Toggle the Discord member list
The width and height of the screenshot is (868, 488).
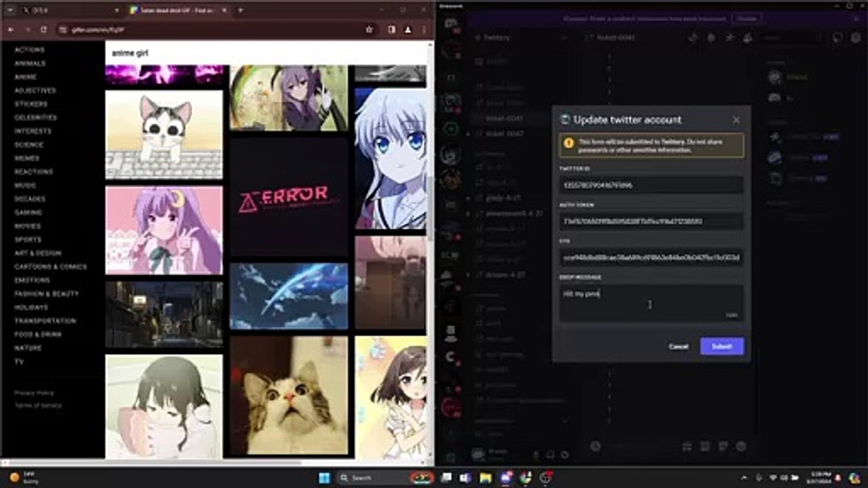click(747, 38)
